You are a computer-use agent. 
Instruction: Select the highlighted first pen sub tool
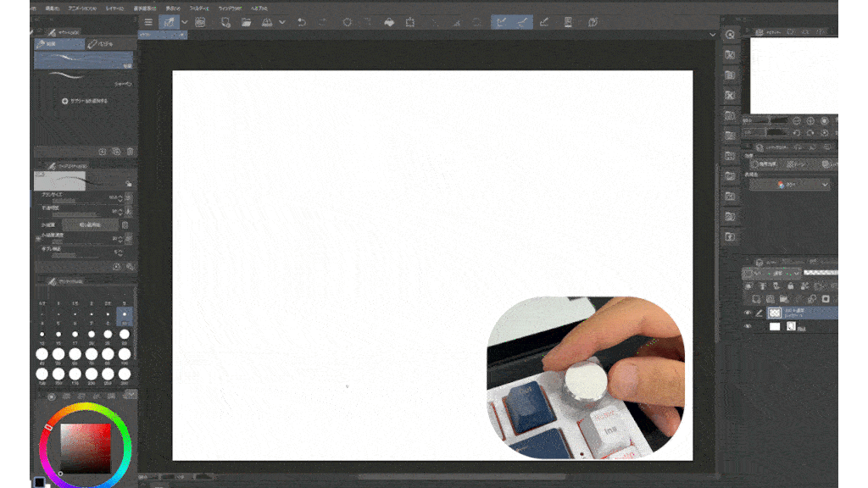[84, 60]
